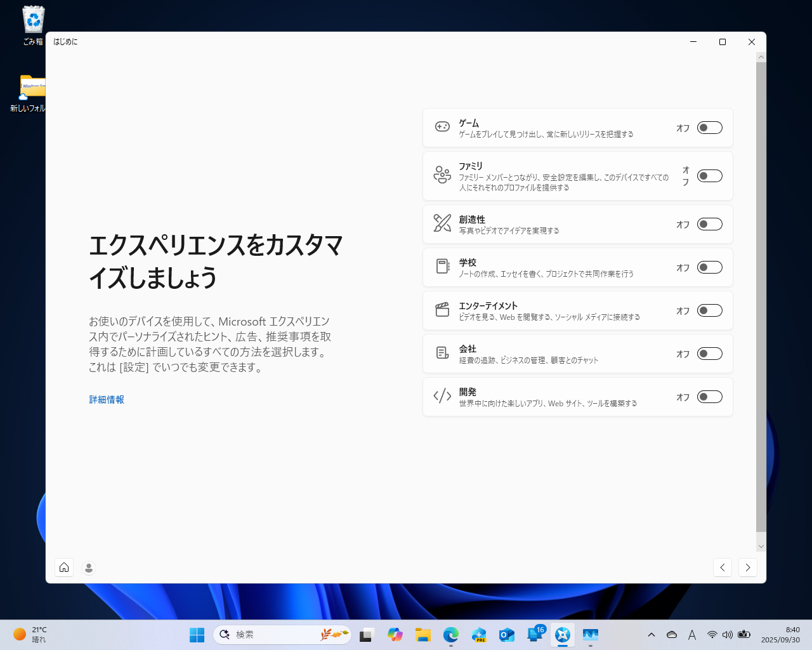Screen dimensions: 812x650
Task: Turn on the ファミリ switch
Action: pyautogui.click(x=709, y=175)
